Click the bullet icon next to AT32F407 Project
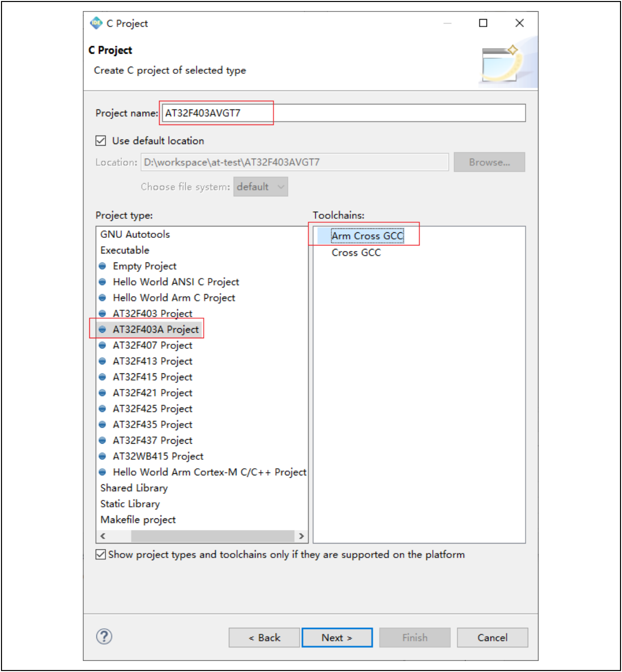The image size is (622, 672). point(102,345)
